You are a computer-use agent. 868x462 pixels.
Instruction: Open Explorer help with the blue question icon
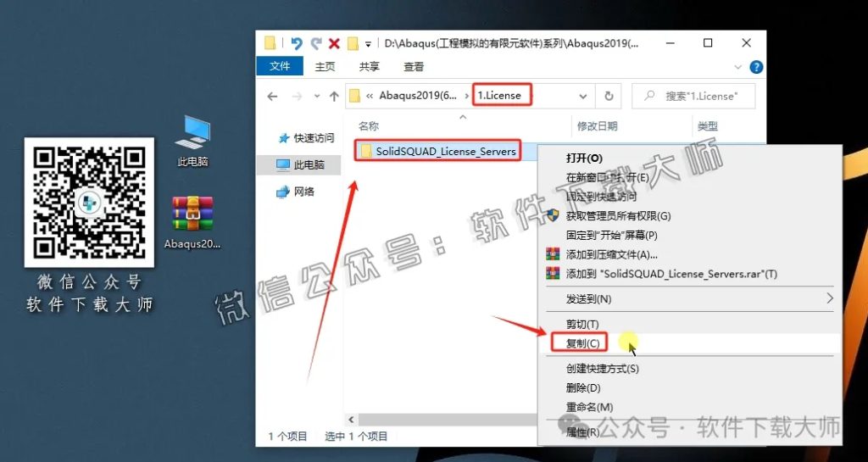pos(755,67)
